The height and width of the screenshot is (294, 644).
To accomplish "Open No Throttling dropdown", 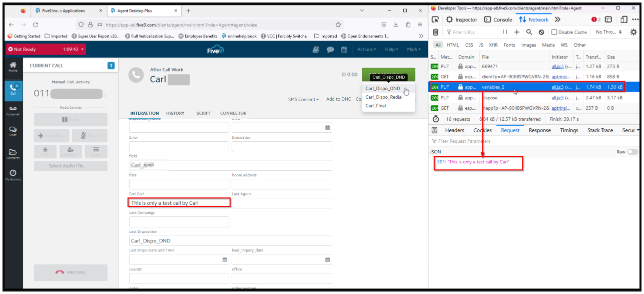I will pyautogui.click(x=609, y=32).
